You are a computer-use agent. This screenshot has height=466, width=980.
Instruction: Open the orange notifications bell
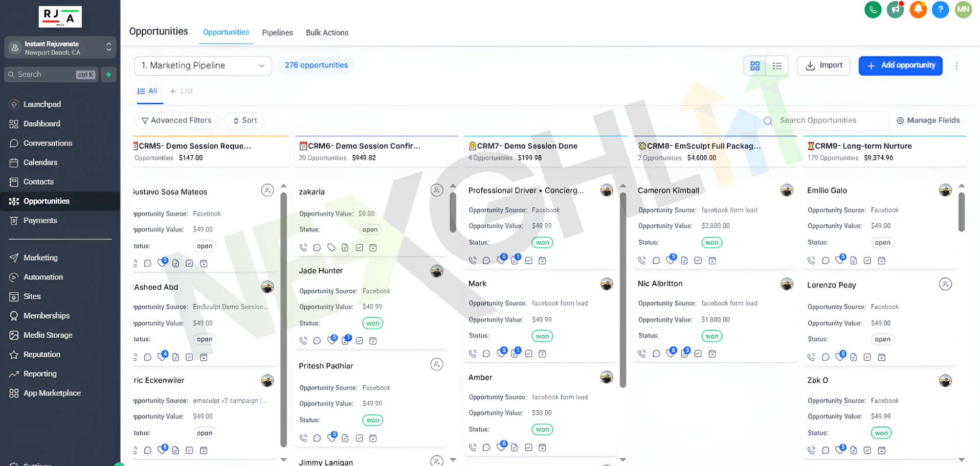coord(918,10)
